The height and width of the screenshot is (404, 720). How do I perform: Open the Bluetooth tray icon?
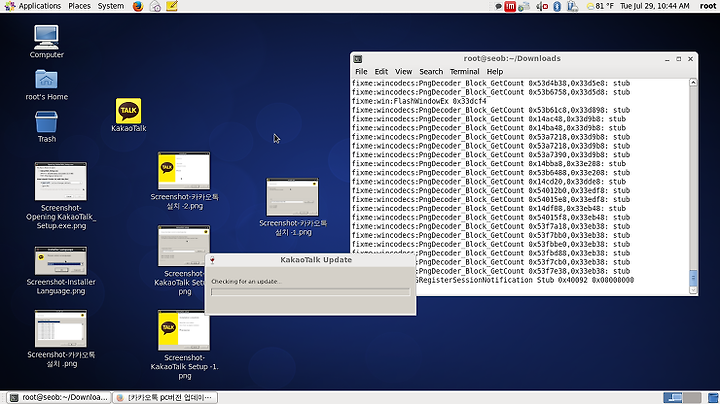[557, 6]
